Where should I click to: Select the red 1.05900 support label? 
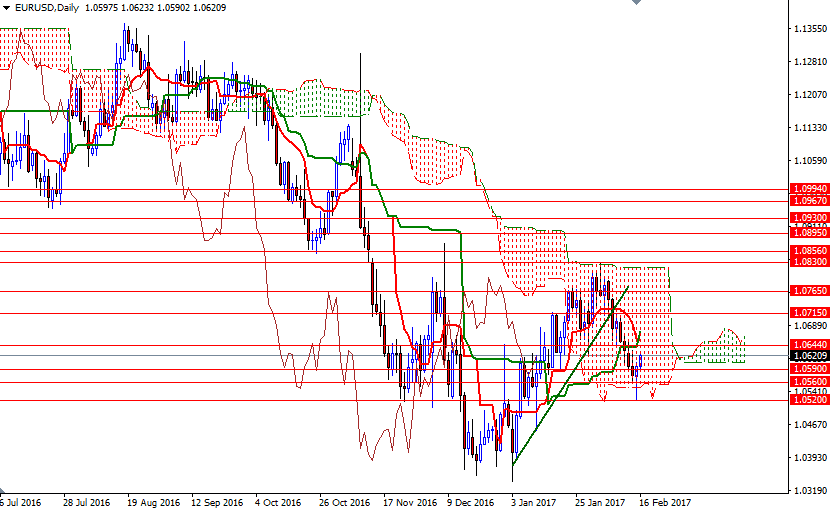(x=809, y=369)
